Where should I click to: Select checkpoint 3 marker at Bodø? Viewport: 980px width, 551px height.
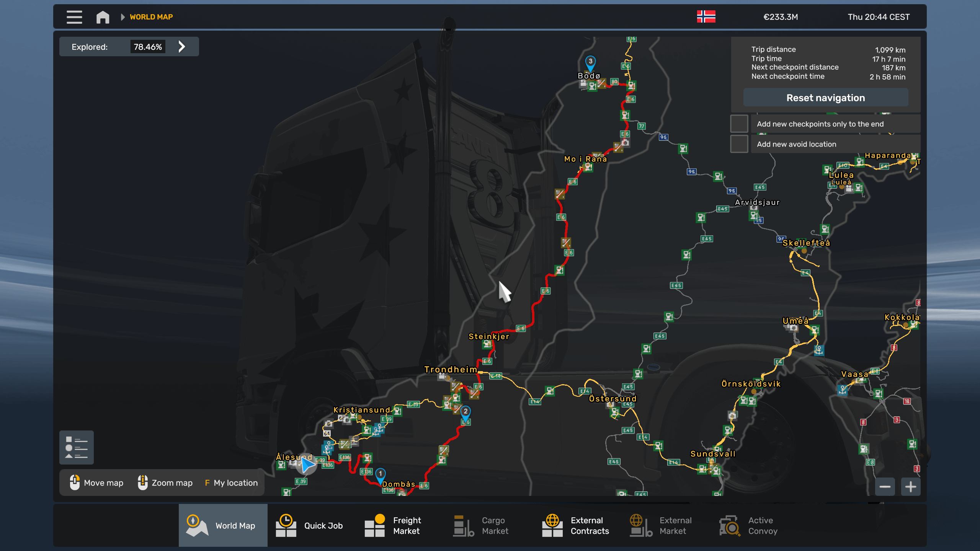pos(590,62)
